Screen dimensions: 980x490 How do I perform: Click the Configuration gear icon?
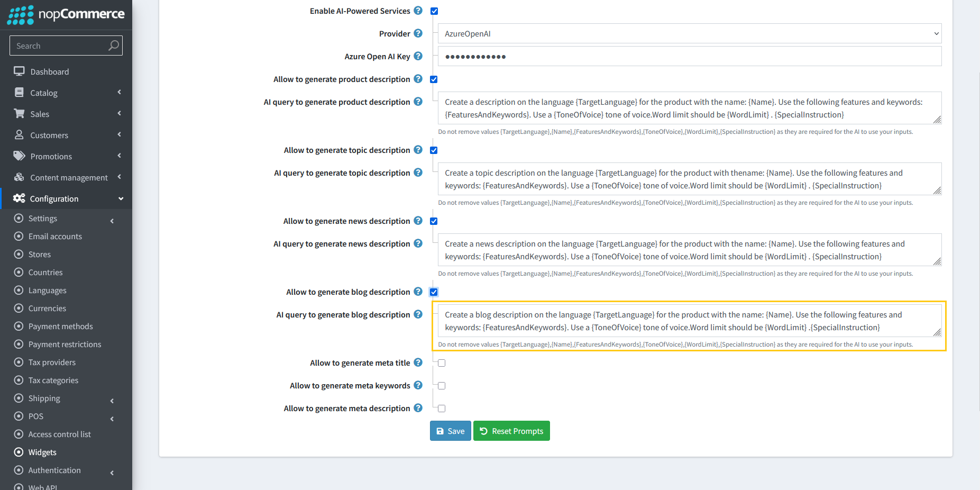(19, 198)
